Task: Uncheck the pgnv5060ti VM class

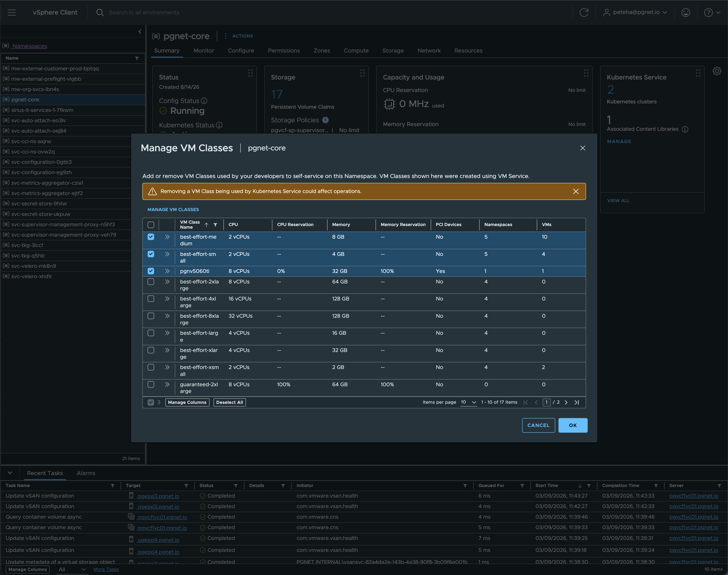Action: coord(151,271)
